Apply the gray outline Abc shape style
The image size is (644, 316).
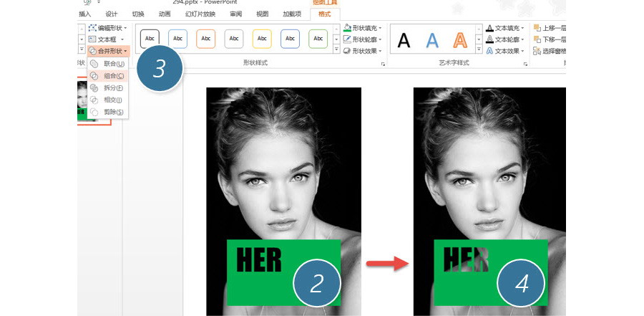tap(234, 39)
